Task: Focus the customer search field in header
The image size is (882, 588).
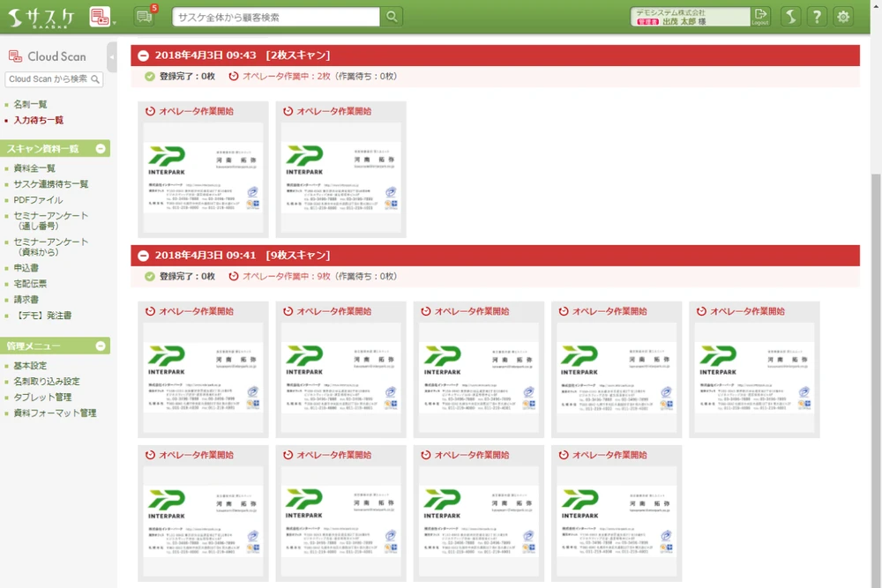Action: click(x=275, y=17)
